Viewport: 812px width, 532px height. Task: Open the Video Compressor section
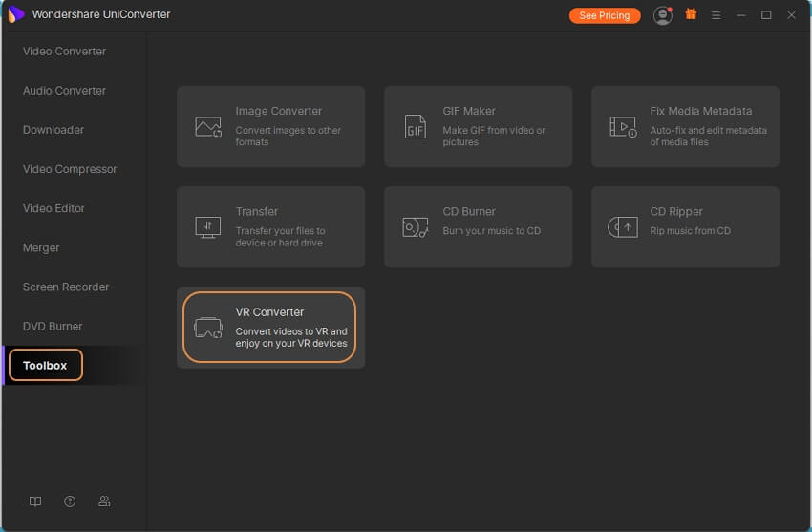(x=70, y=169)
